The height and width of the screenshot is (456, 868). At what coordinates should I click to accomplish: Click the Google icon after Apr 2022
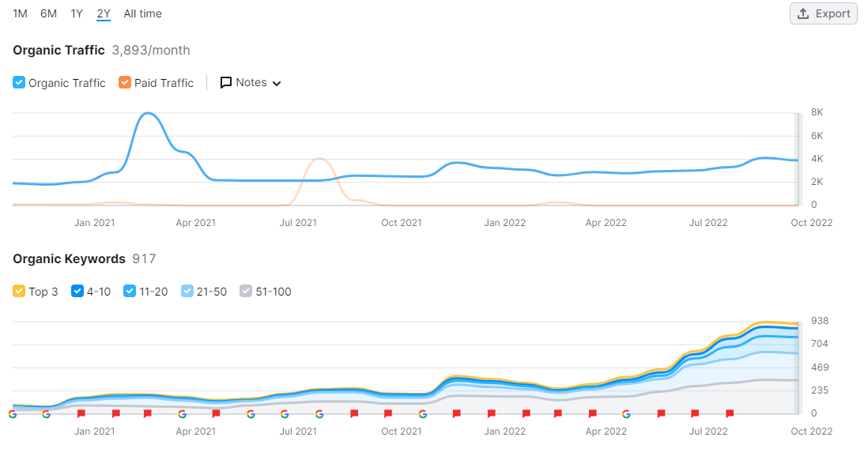[x=626, y=413]
